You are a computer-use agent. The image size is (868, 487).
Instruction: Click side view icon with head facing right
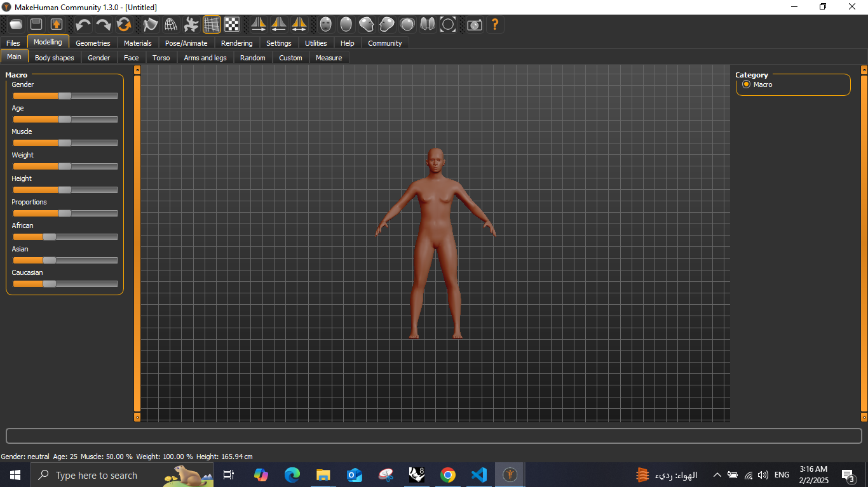pos(367,25)
